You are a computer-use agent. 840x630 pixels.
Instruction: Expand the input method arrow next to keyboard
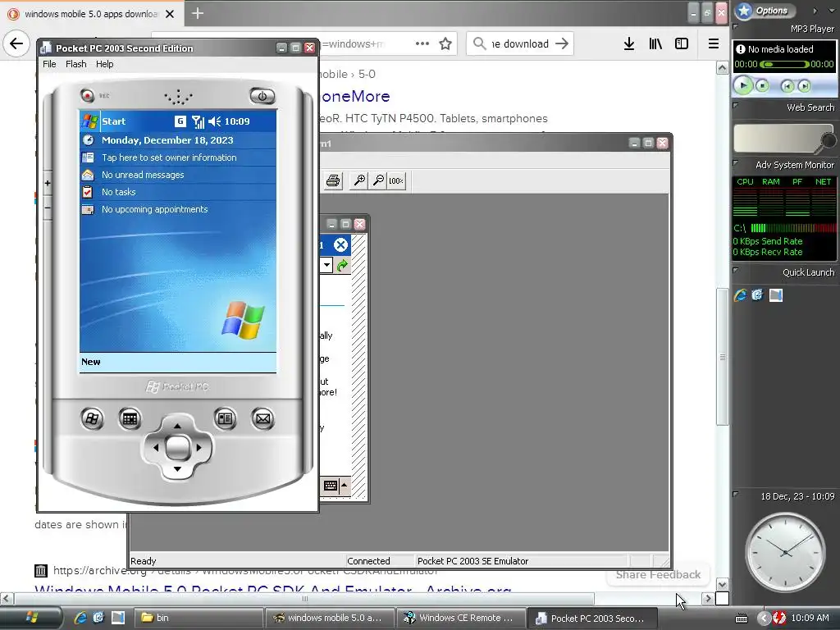click(345, 486)
